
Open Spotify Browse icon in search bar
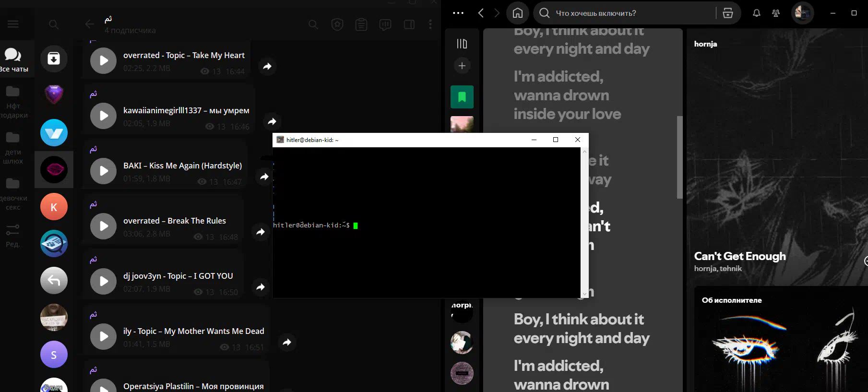pos(728,13)
